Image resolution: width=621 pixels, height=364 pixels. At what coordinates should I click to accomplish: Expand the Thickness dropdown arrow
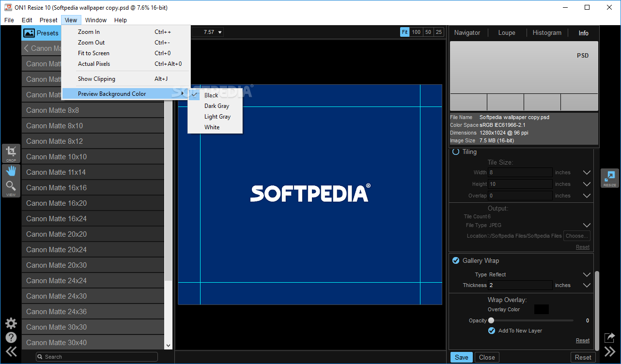click(587, 285)
